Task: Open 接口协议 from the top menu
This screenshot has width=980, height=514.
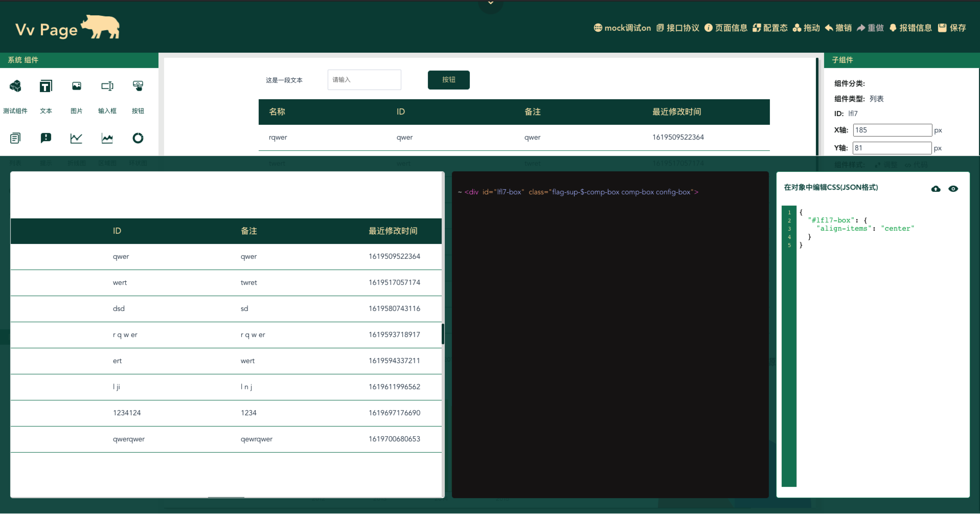Action: [678, 28]
